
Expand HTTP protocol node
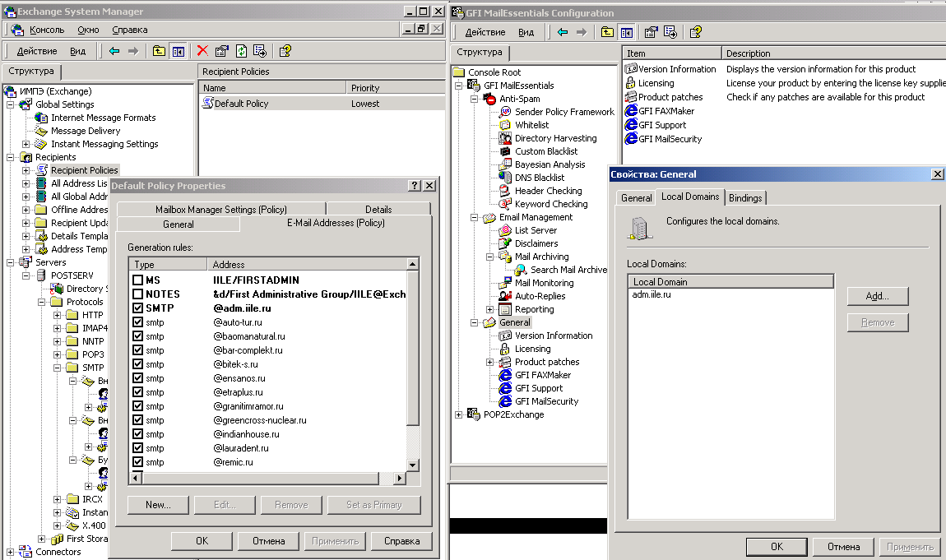(58, 315)
